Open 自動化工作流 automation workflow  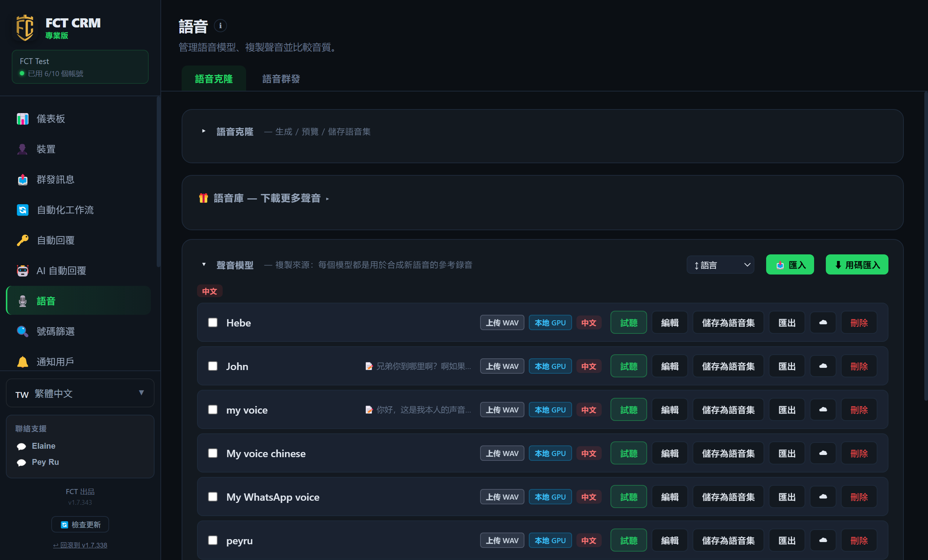[x=79, y=210]
